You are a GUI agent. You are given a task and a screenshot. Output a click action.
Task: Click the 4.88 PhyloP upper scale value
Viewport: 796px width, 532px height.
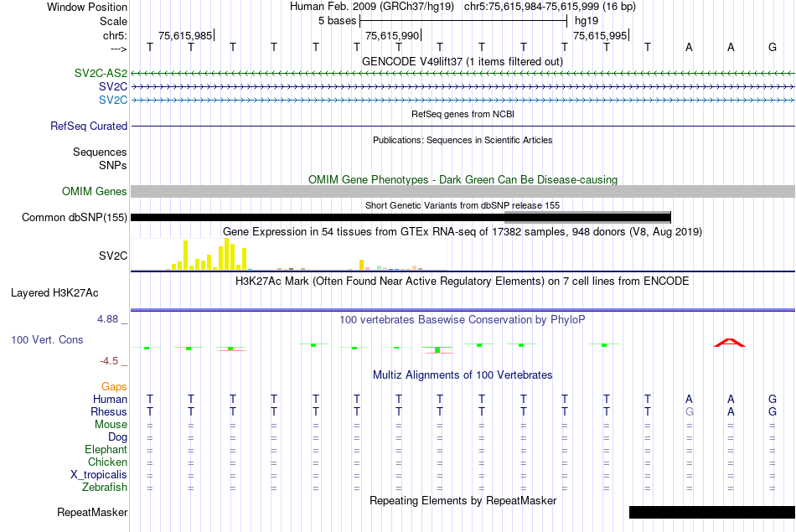(107, 319)
